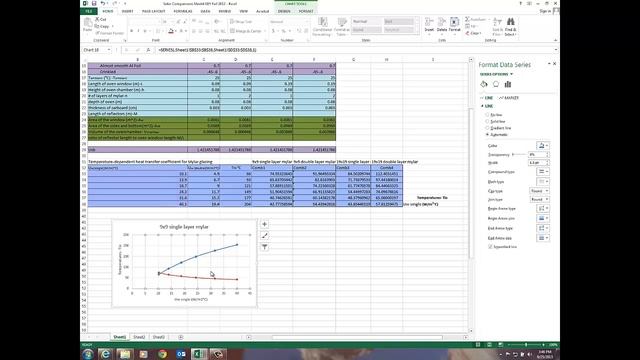Switch to Sheet3 worksheet tab
The image size is (640, 360).
(158, 337)
